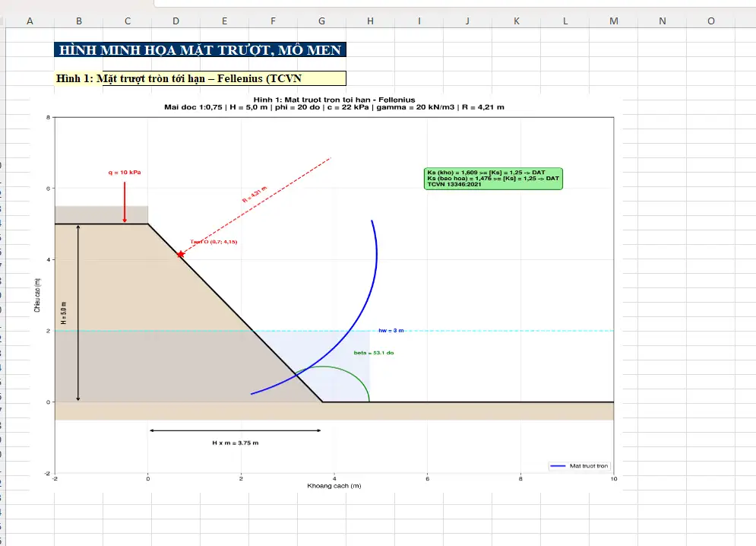
Task: Select entire column G
Action: pyautogui.click(x=322, y=21)
